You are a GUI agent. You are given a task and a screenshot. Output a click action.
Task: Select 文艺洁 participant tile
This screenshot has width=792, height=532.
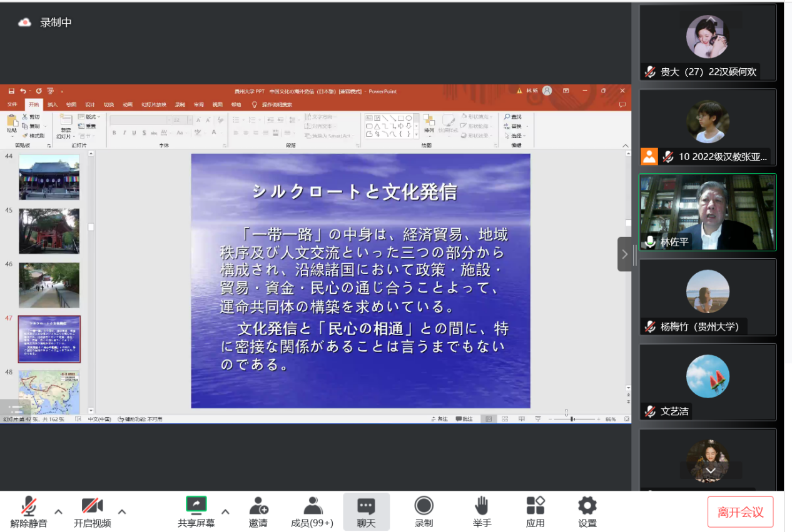tap(707, 381)
